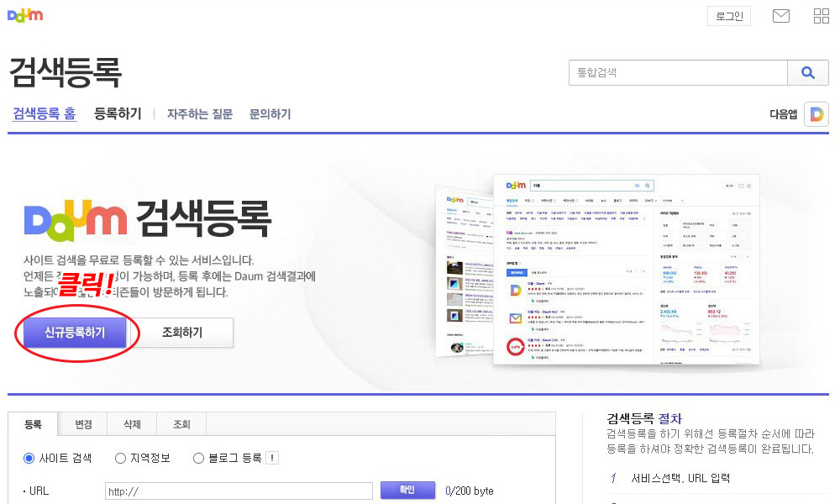Image resolution: width=840 pixels, height=504 pixels.
Task: Switch to the 삭제 tab
Action: 133,424
